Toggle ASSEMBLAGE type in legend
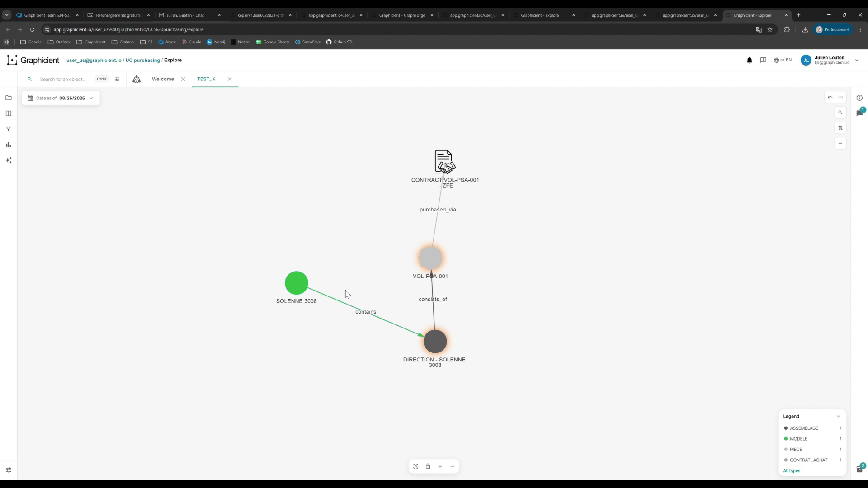 (812, 428)
